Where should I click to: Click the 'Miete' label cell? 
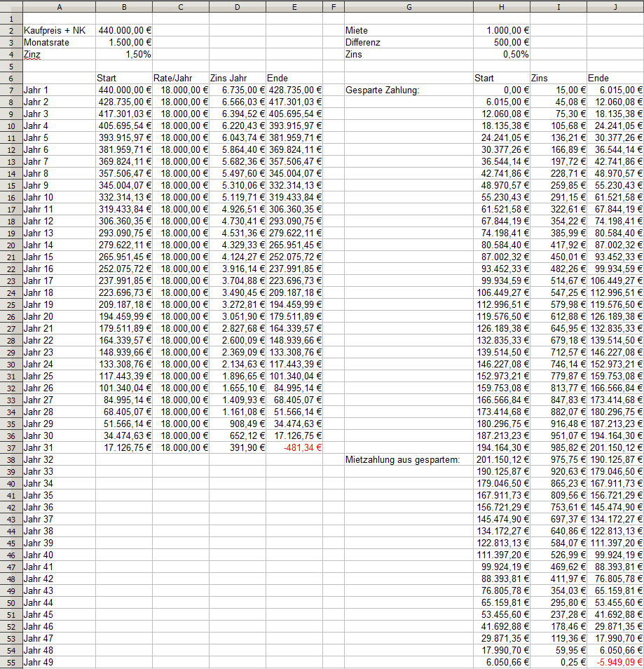(409, 31)
